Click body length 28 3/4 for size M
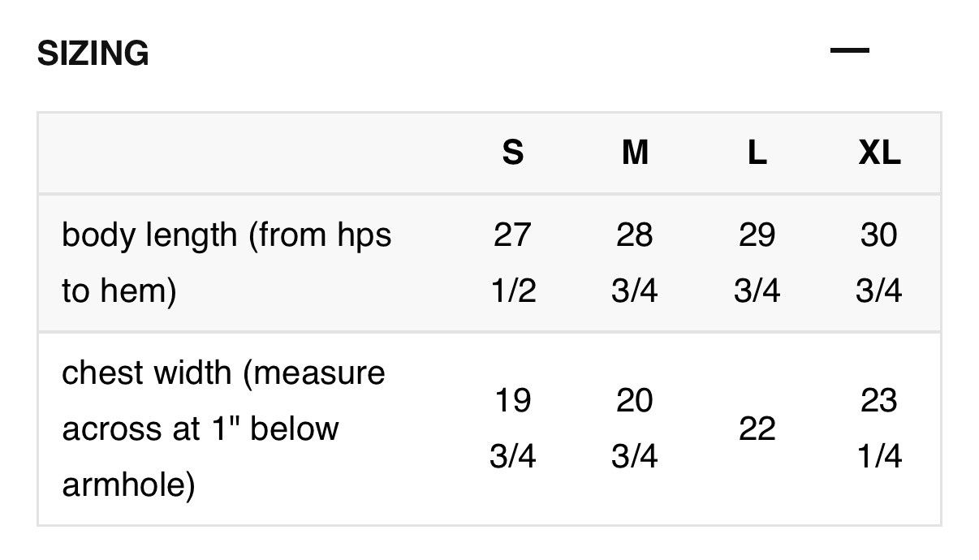This screenshot has height=560, width=979. click(x=635, y=263)
